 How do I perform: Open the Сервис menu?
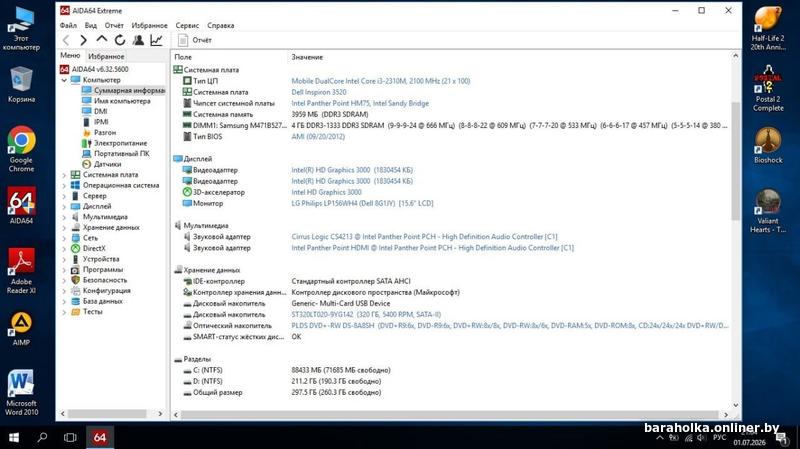click(187, 25)
